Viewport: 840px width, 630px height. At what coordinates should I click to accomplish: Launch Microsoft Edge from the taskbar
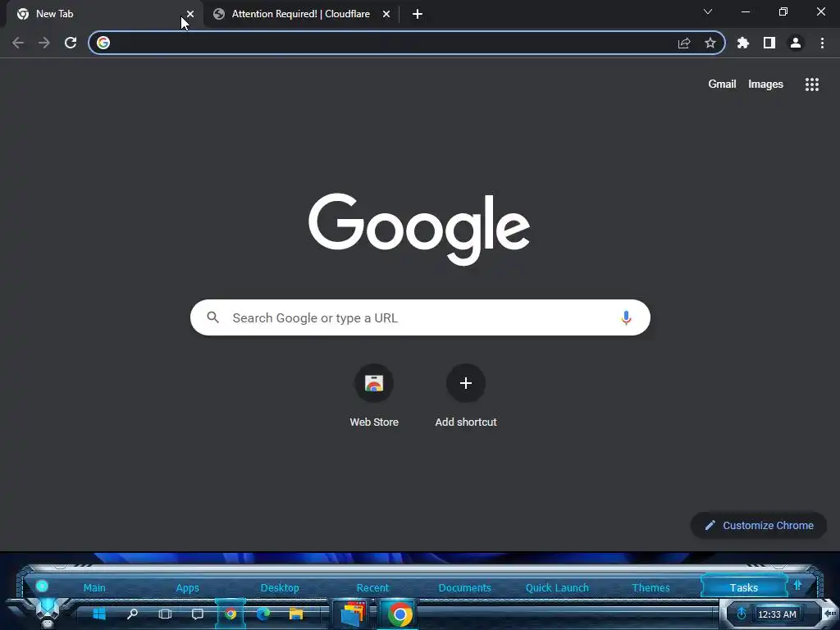pyautogui.click(x=263, y=614)
